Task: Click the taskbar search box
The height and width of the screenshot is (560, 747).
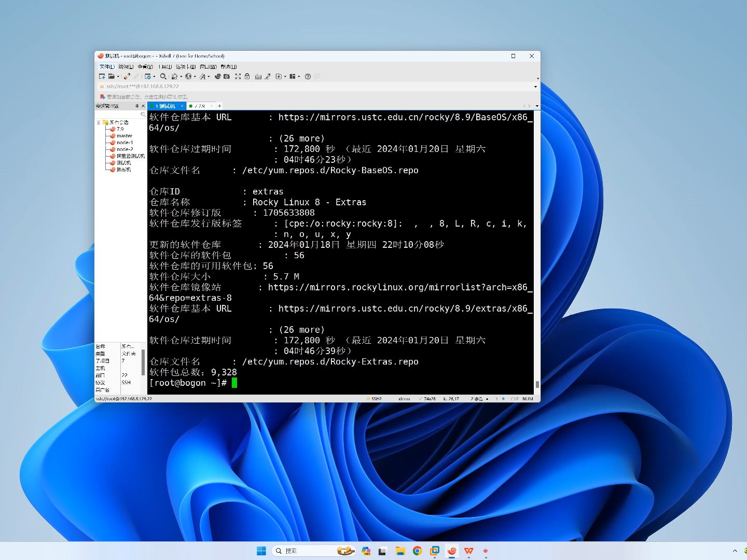Action: coord(313,551)
